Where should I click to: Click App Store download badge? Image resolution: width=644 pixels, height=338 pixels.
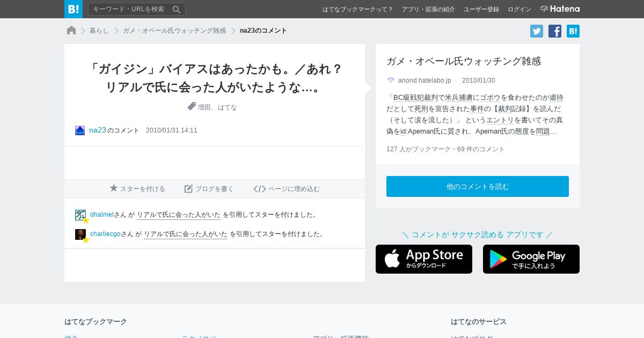424,259
